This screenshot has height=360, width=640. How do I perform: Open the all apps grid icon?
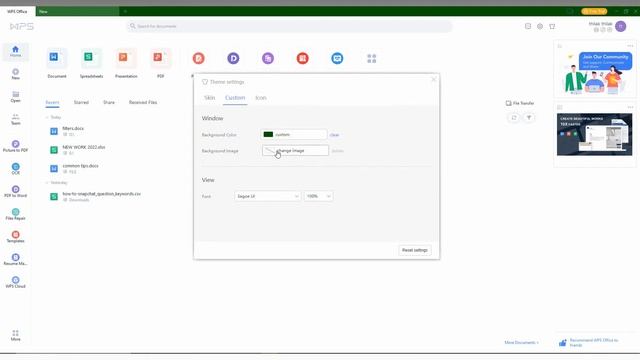point(371,58)
